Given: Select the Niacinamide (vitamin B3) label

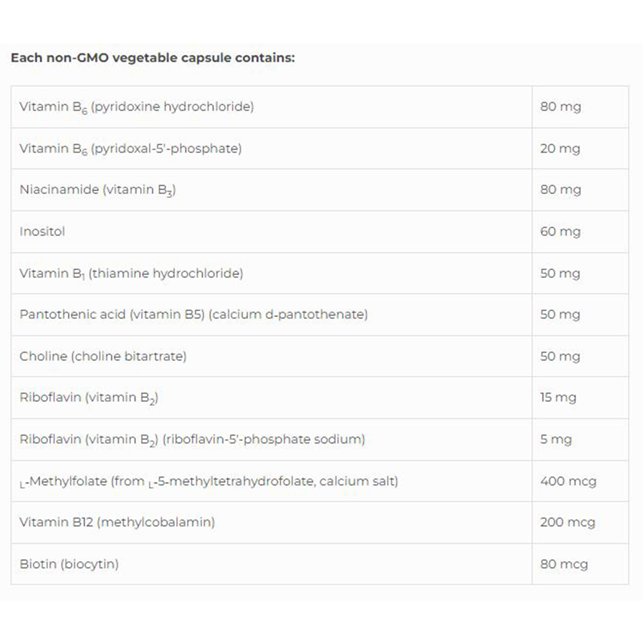Looking at the screenshot, I should (x=98, y=190).
